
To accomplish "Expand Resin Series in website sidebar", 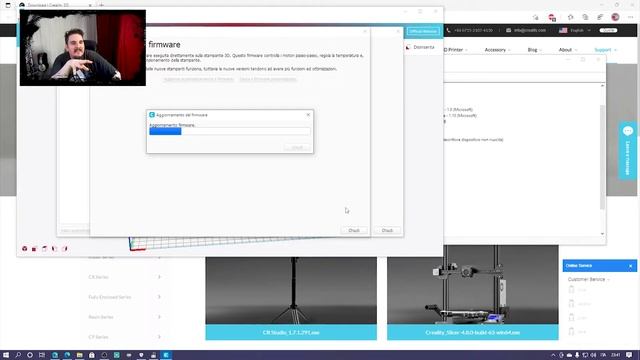I will tap(124, 317).
